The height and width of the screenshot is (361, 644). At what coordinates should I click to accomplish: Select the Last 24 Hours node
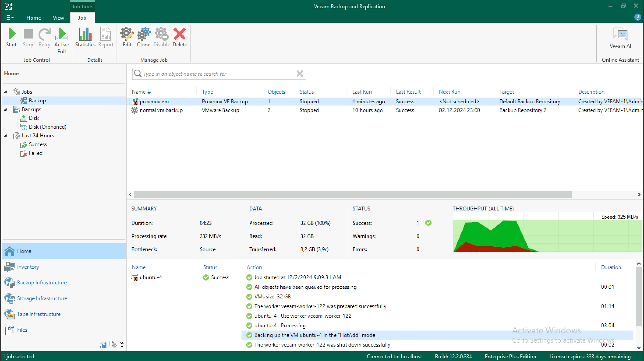tap(38, 136)
